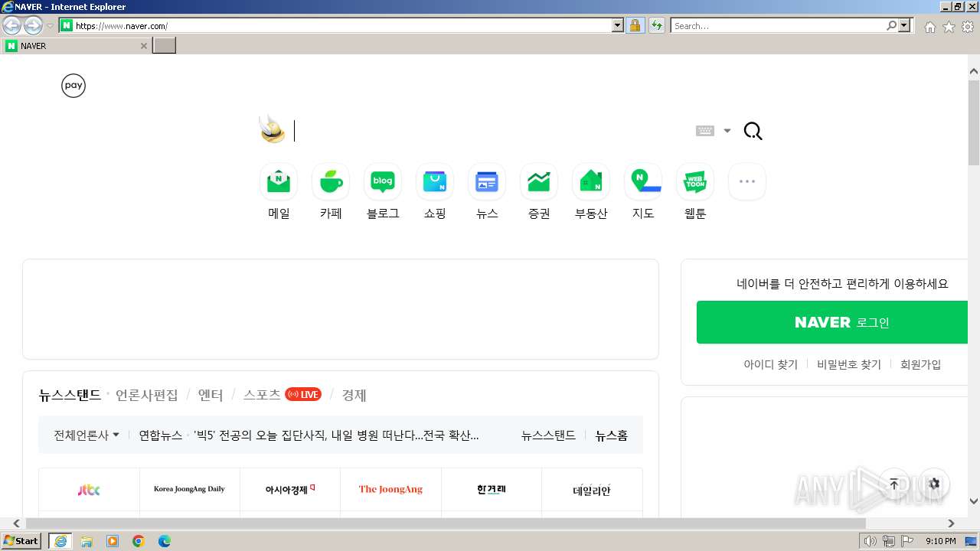This screenshot has width=980, height=551.
Task: Select the 경제 tab
Action: (354, 395)
